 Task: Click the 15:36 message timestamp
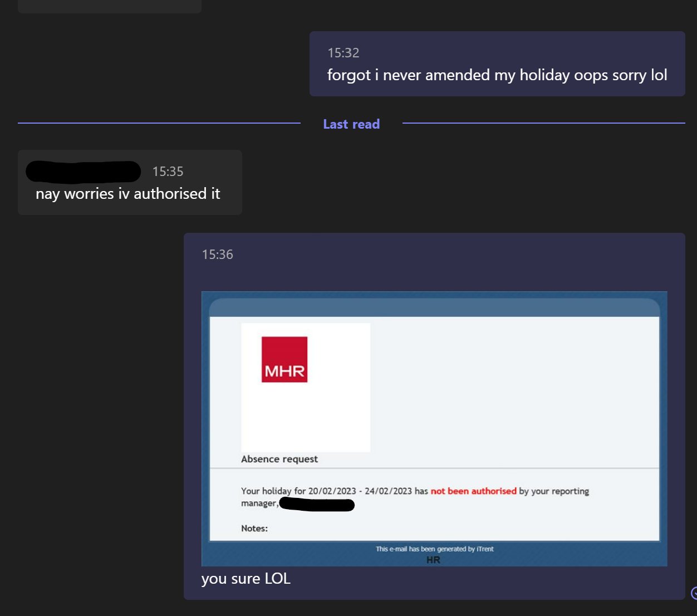click(x=217, y=255)
